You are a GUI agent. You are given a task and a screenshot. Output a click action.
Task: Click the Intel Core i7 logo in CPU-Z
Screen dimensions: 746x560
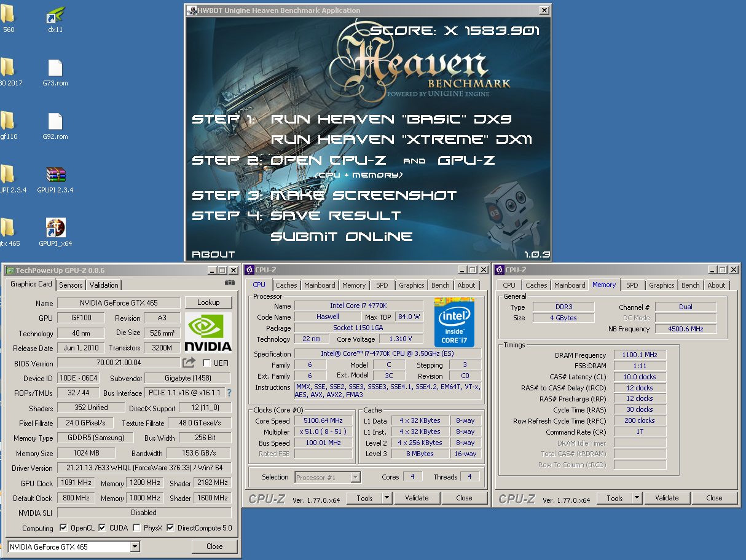coord(454,322)
